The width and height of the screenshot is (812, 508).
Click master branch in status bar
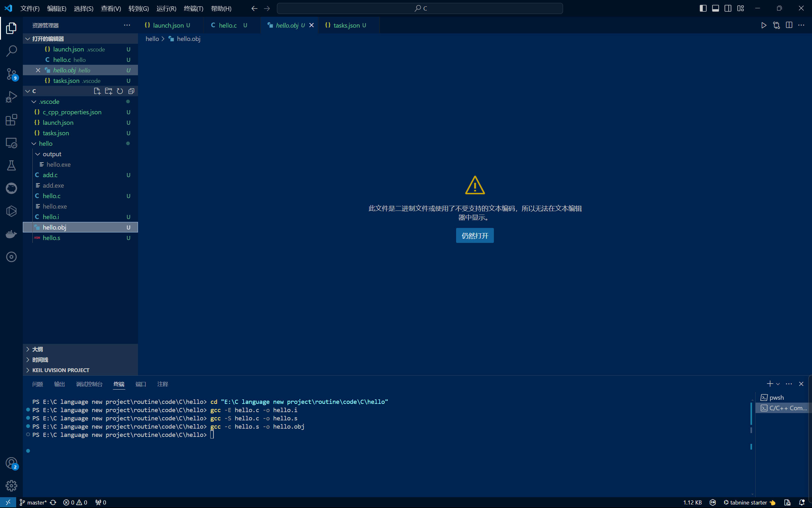33,502
